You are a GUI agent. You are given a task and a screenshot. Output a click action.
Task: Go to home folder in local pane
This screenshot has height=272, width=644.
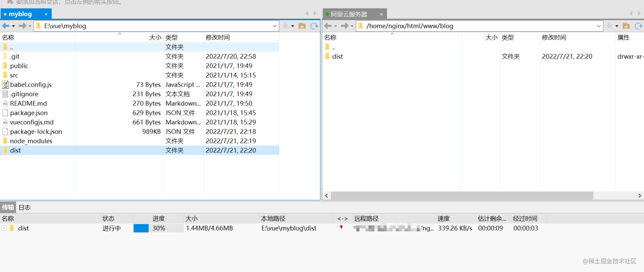[302, 26]
